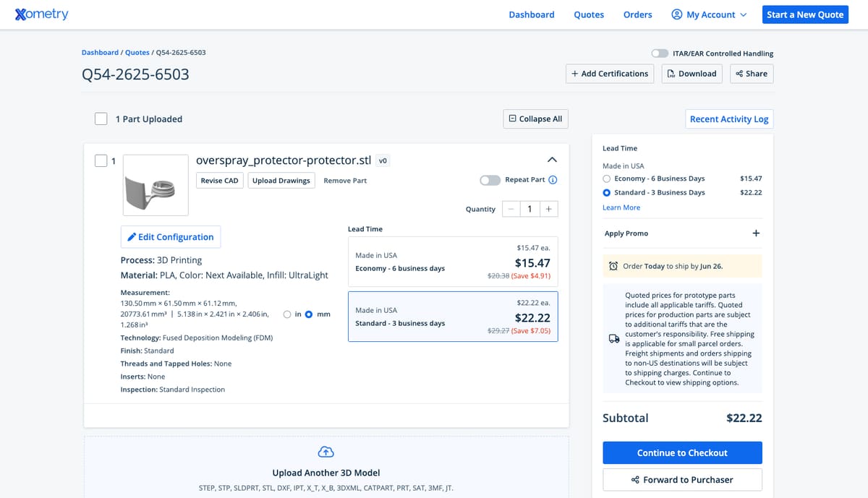
Task: Click the Download file icon
Action: click(x=671, y=74)
